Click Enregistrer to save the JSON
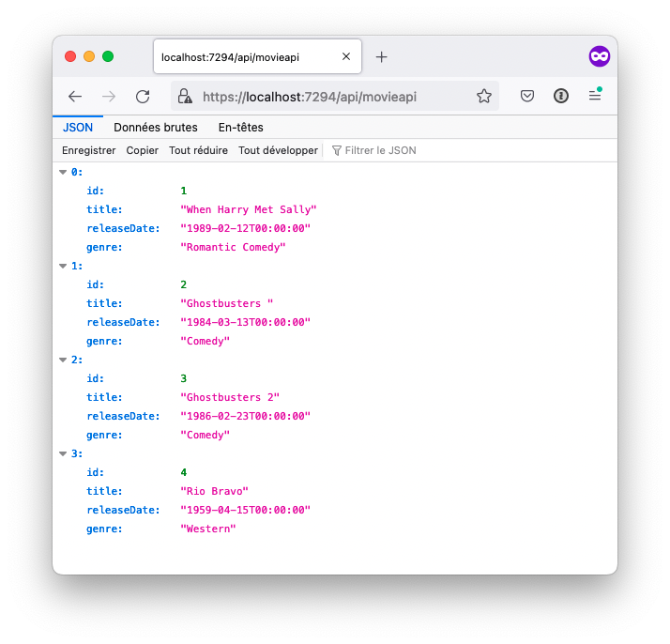 89,150
